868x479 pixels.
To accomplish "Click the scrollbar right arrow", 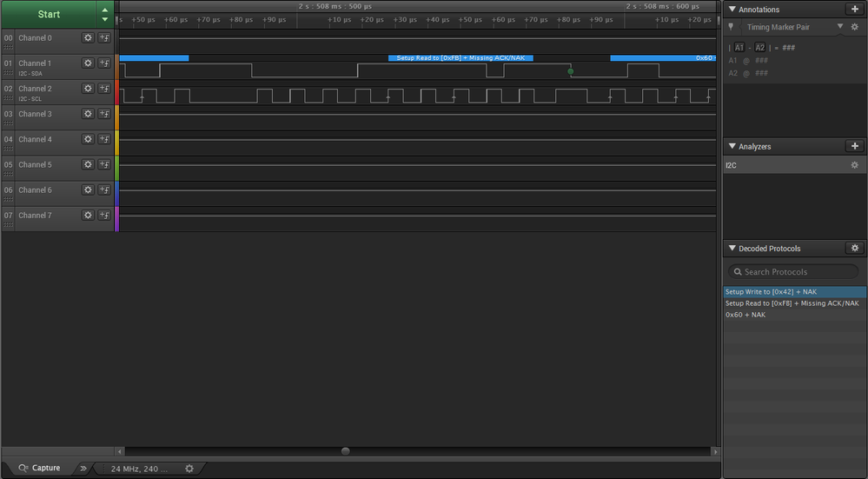I will click(x=715, y=451).
